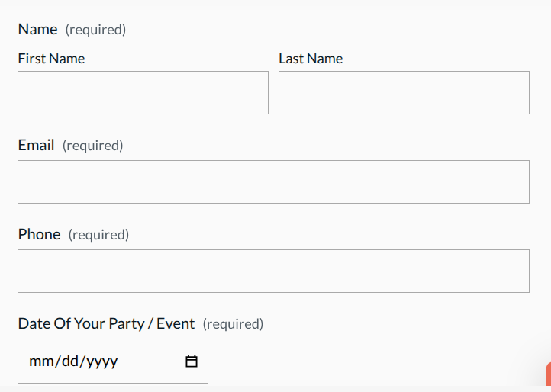Click the Name heading label
The image size is (551, 392).
click(x=37, y=29)
